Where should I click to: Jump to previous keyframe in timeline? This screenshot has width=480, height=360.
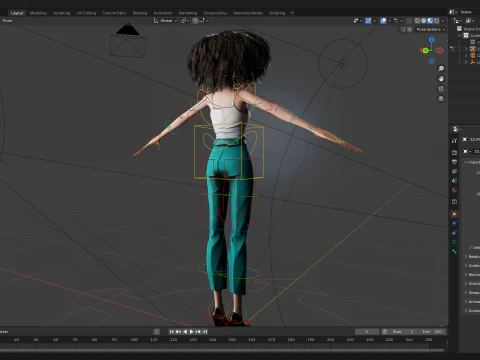(x=178, y=332)
